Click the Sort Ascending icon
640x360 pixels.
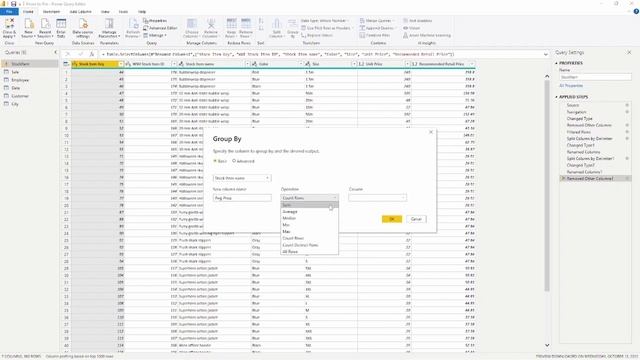(261, 21)
